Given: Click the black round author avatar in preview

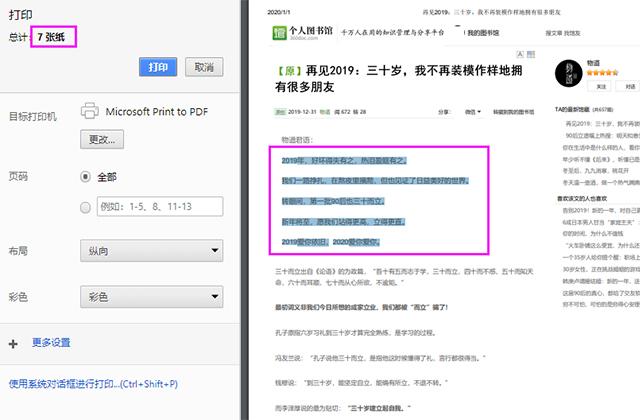Looking at the screenshot, I should 569,73.
